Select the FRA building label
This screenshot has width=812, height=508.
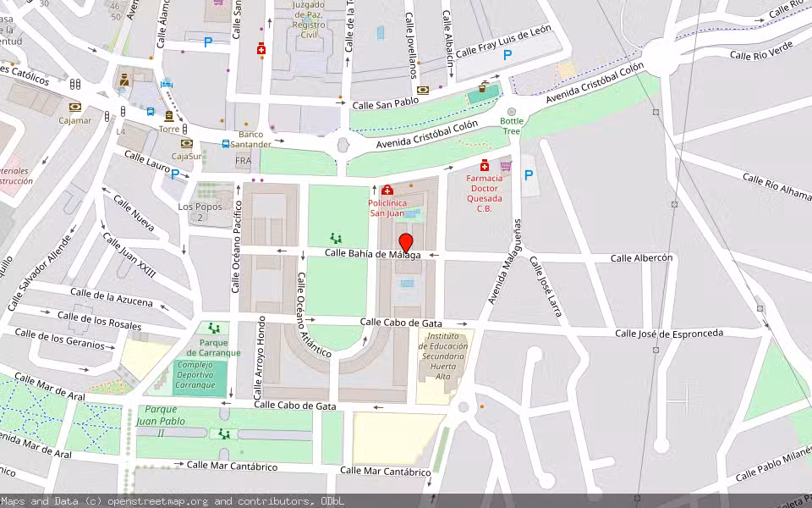244,161
